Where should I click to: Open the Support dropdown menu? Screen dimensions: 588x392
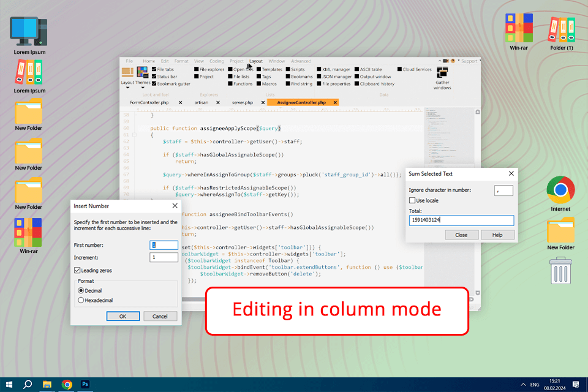tap(470, 61)
